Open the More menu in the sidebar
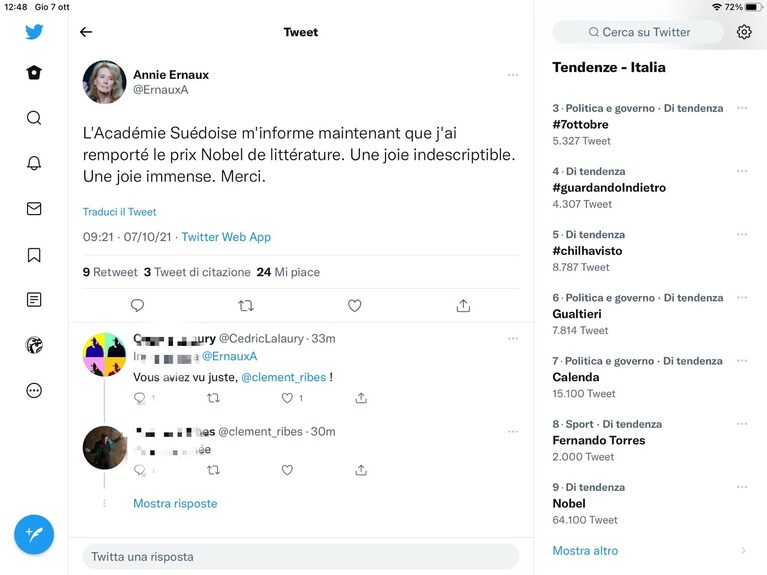Viewport: 767px width, 575px height. 34,391
